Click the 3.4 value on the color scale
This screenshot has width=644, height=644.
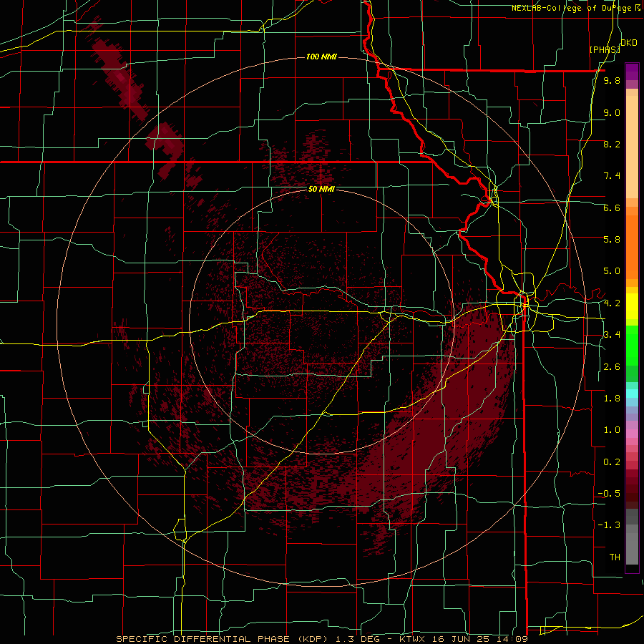pos(612,335)
